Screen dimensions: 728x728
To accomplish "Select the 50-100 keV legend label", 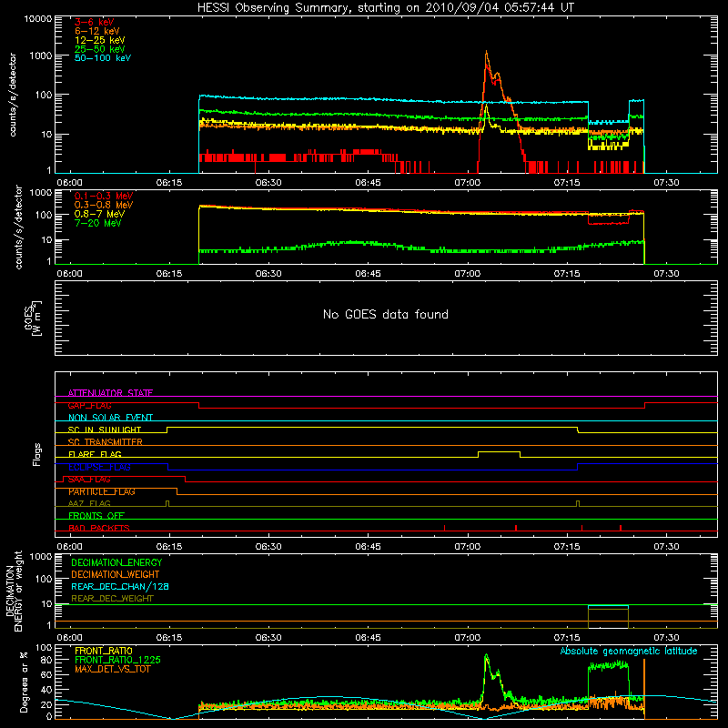I will [103, 58].
